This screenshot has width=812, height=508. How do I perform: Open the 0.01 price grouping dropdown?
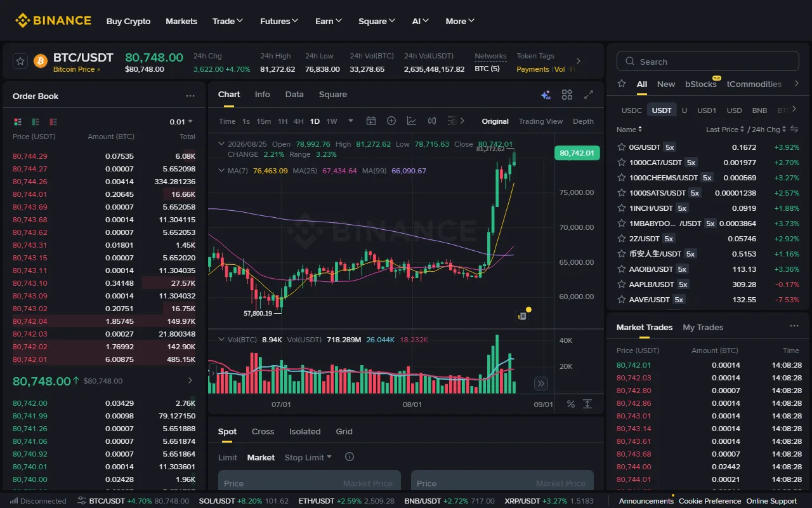[181, 121]
